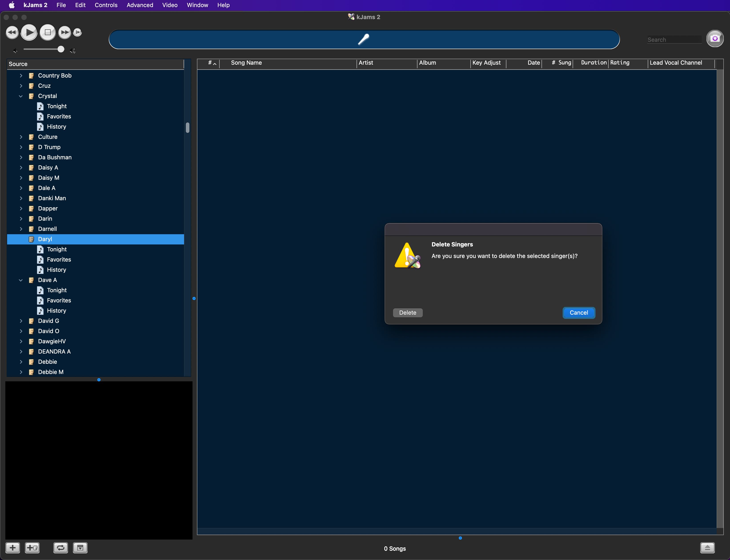730x560 pixels.
Task: Select Daryl's Favorites playlist
Action: click(x=59, y=260)
